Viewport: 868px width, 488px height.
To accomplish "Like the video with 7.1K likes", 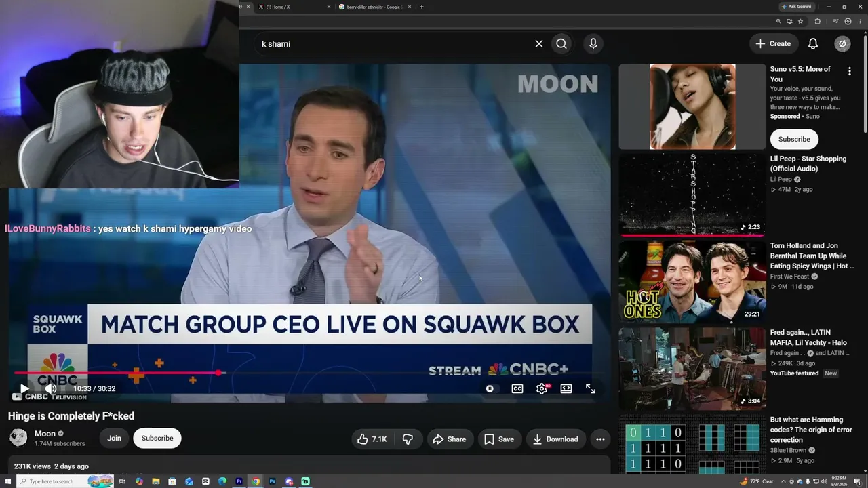I will (x=372, y=439).
